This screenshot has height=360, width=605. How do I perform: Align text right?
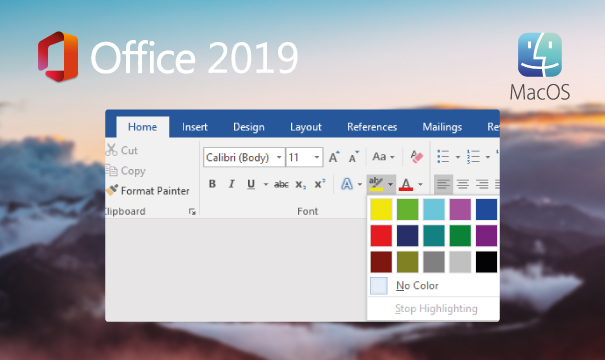[482, 184]
